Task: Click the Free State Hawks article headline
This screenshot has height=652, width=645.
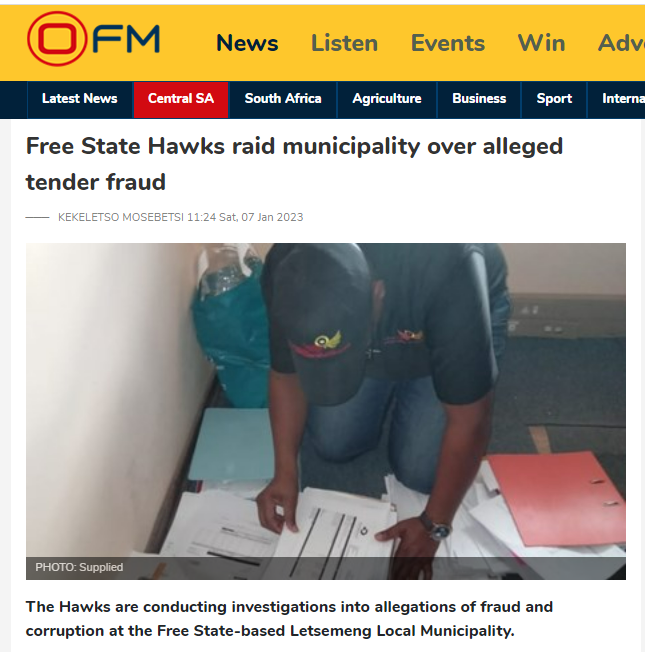Action: click(294, 164)
